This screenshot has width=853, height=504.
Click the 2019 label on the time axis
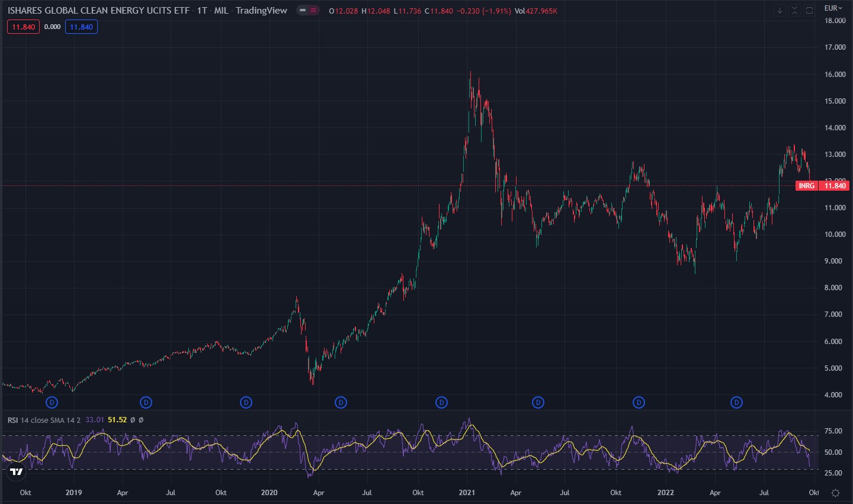tap(73, 493)
